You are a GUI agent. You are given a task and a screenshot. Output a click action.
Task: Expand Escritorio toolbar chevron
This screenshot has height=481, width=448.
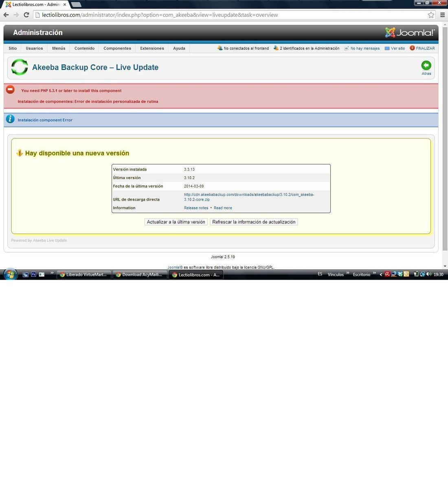(x=374, y=273)
